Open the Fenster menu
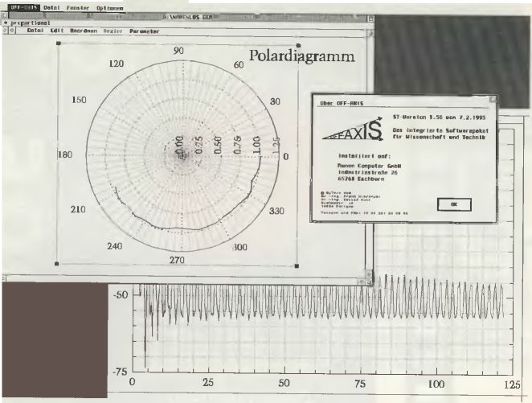The image size is (532, 403). (x=78, y=6)
